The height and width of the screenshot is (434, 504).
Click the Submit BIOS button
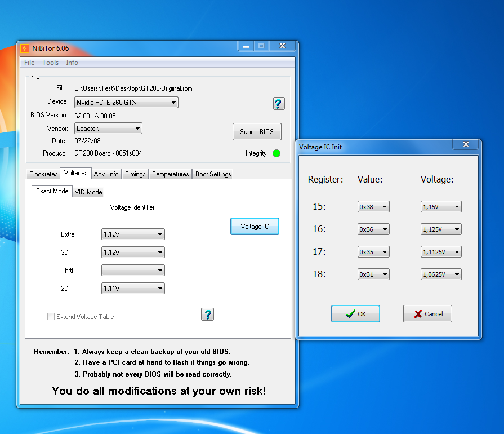pos(257,131)
